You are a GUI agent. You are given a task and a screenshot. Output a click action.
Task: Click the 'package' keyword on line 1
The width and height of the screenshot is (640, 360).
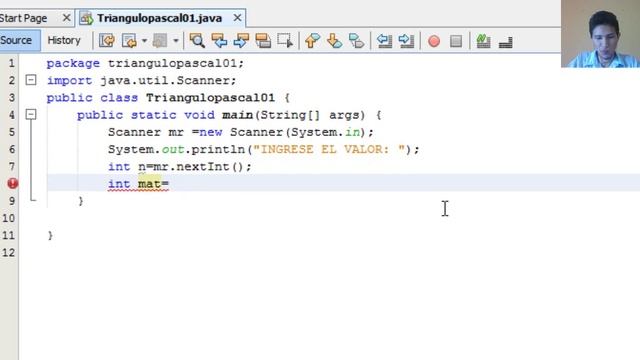[73, 64]
